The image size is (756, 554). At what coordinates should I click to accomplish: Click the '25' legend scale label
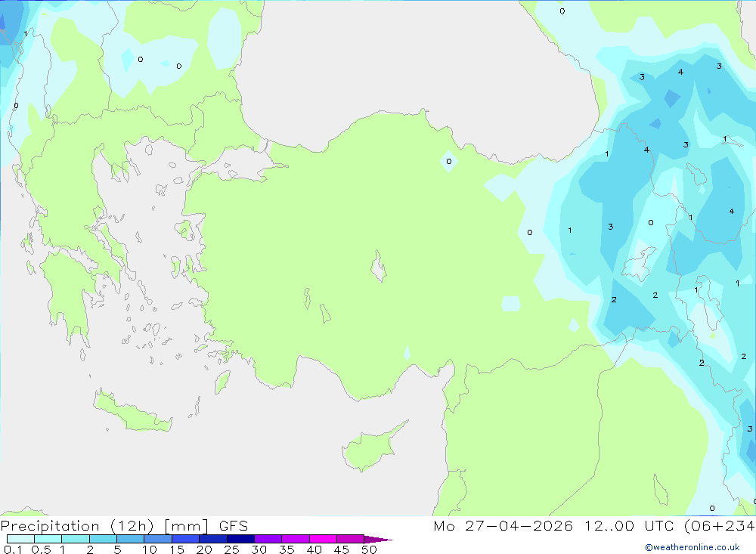coord(232,549)
